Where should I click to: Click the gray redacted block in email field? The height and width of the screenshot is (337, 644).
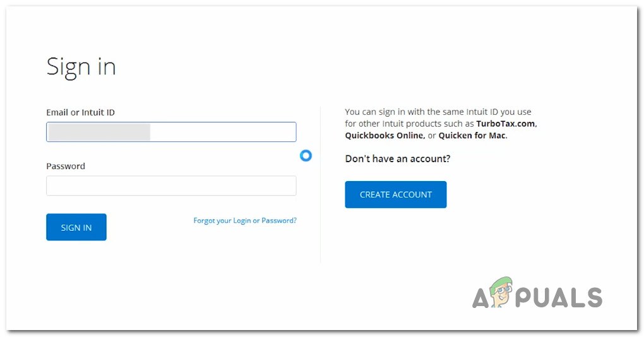(x=99, y=132)
